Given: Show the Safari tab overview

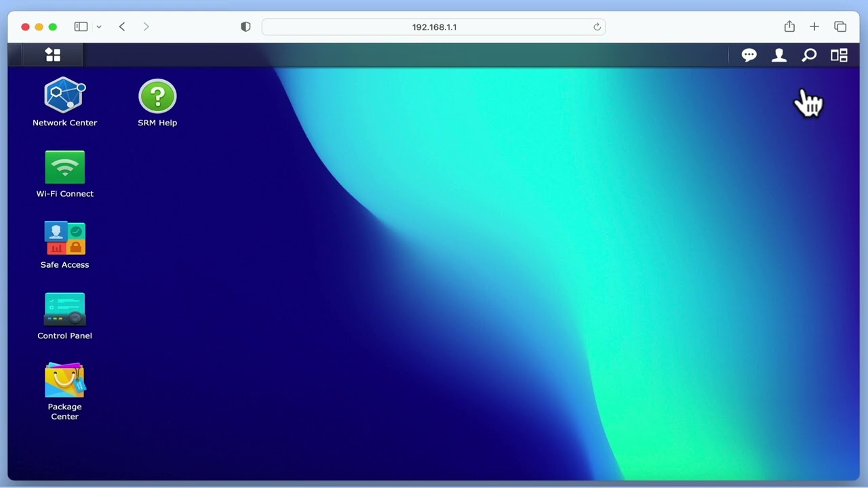Looking at the screenshot, I should 840,26.
